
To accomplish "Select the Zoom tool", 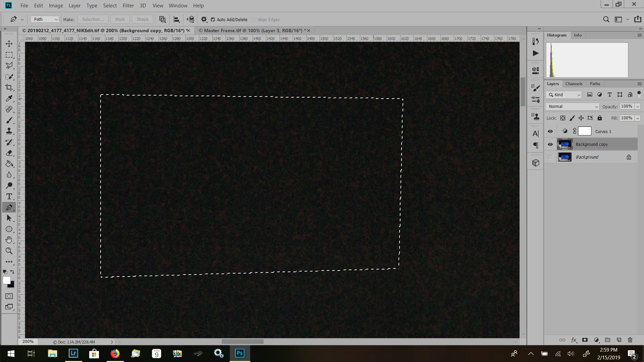I will tap(9, 251).
